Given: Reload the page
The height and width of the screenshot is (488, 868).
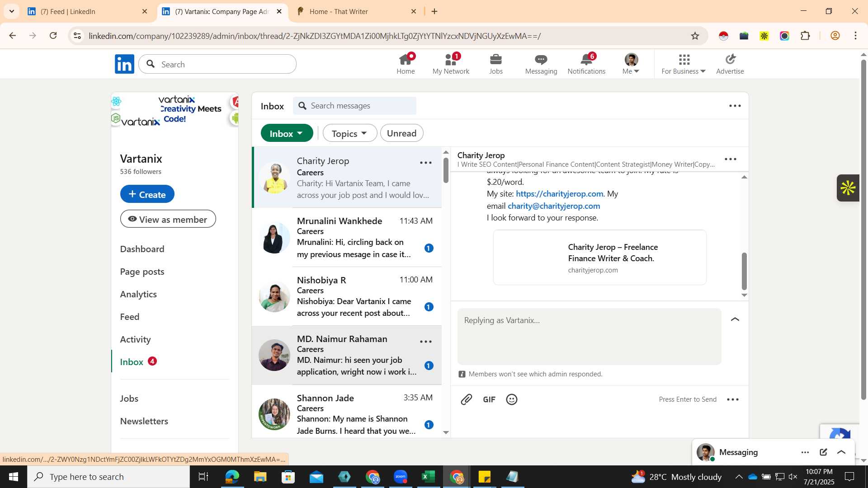Looking at the screenshot, I should (x=53, y=36).
